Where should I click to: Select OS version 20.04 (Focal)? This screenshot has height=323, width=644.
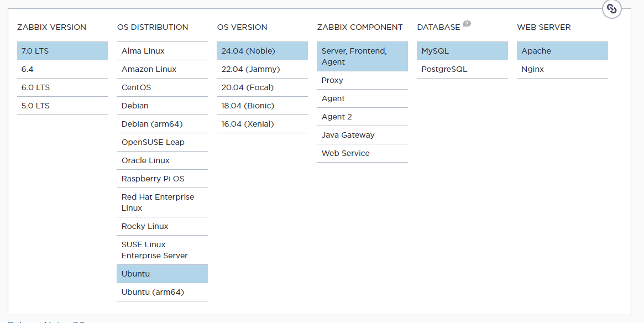tap(261, 87)
